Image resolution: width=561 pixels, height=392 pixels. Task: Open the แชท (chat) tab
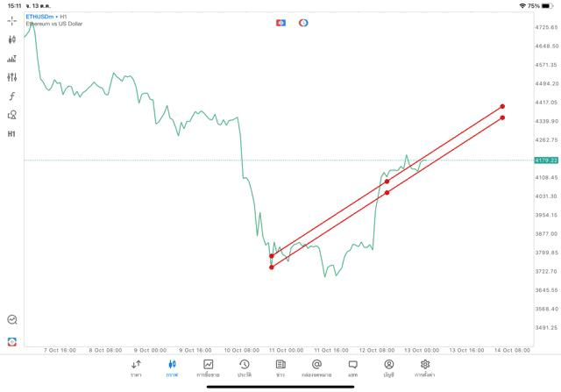pyautogui.click(x=352, y=368)
